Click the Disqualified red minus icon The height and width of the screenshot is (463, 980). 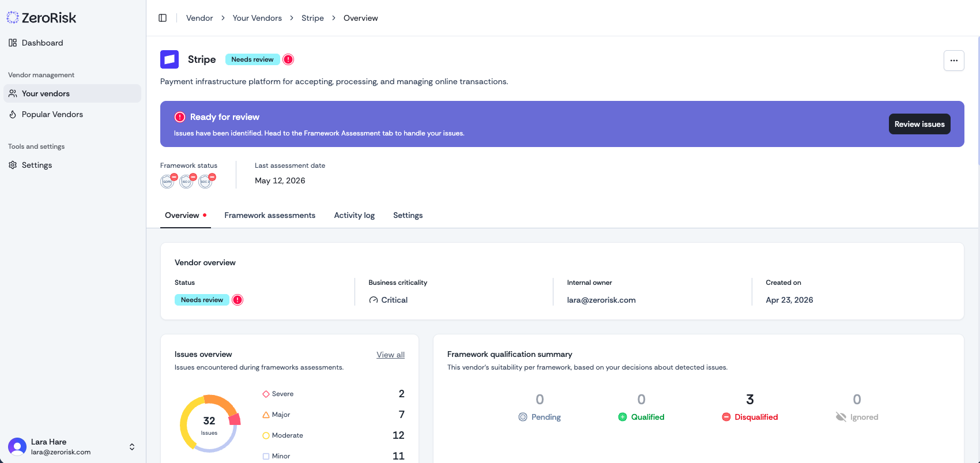click(x=726, y=417)
